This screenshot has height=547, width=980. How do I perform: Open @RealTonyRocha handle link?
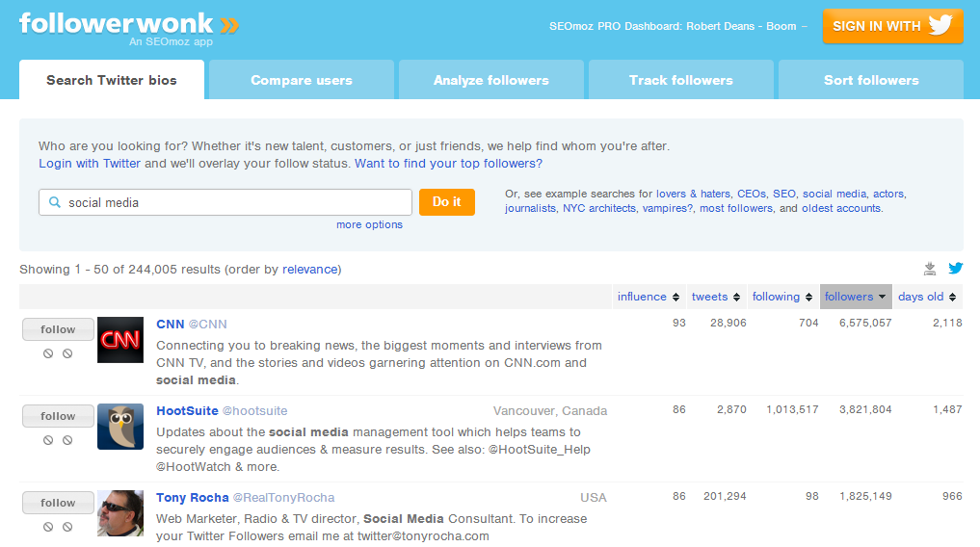point(283,498)
